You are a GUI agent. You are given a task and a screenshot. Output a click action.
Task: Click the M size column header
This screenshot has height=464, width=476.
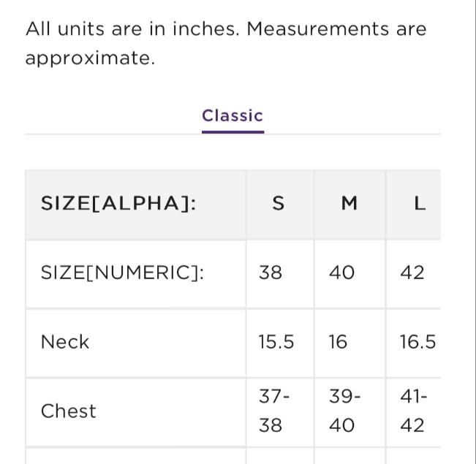350,204
